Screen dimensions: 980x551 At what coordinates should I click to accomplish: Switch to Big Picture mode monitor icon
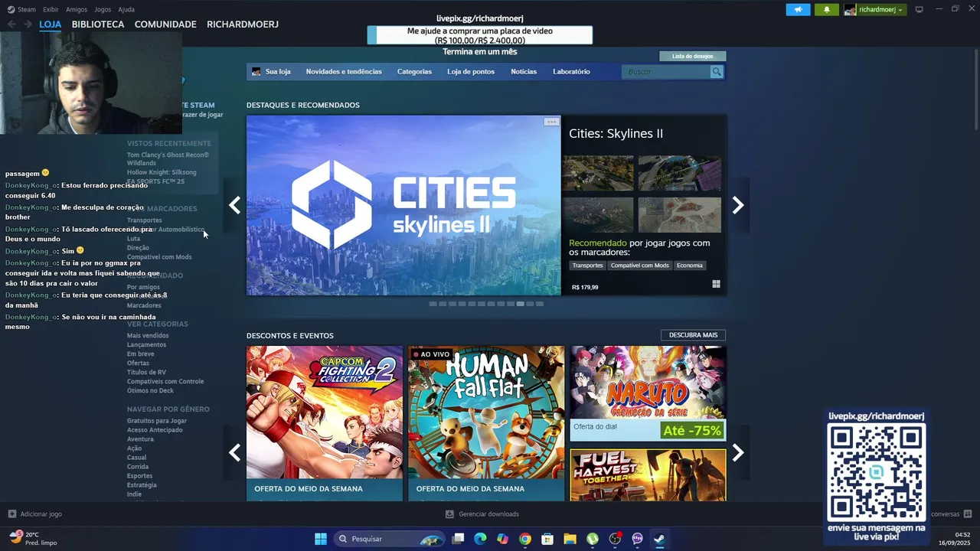920,10
